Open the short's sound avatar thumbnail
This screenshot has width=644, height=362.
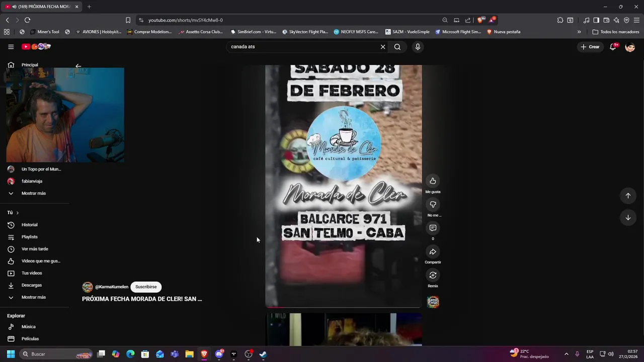[433, 302]
